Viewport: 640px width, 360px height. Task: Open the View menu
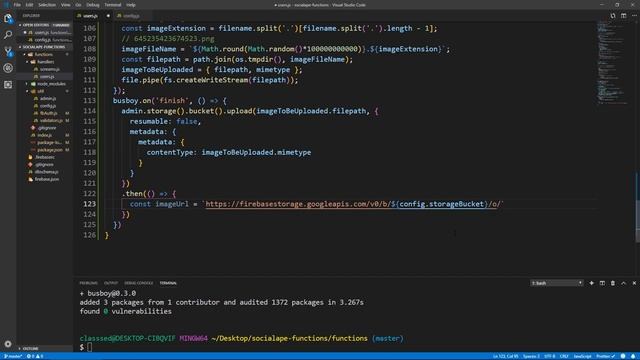click(x=65, y=5)
